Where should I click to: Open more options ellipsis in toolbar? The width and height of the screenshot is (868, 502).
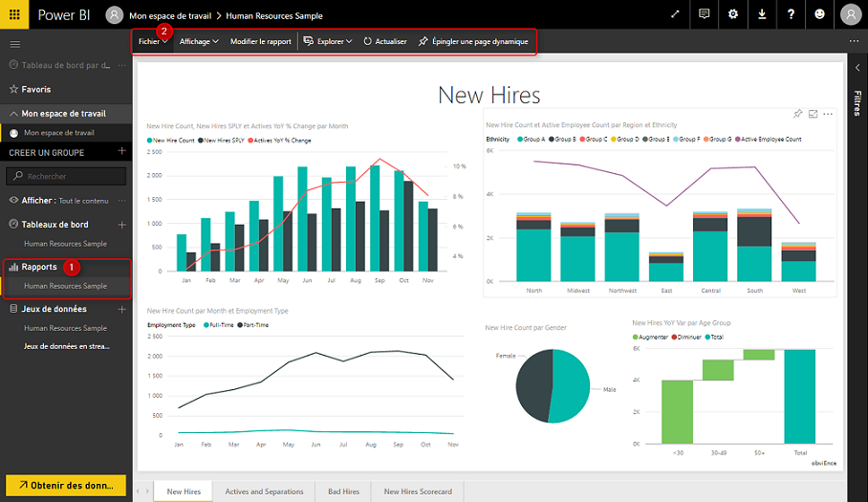click(x=855, y=41)
